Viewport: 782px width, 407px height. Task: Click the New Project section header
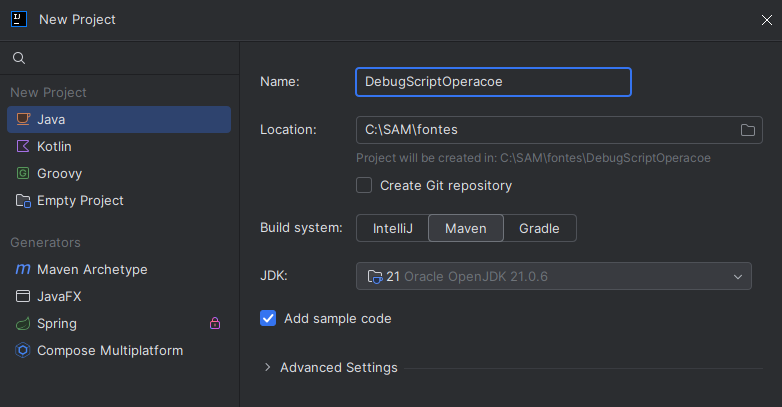tap(48, 93)
